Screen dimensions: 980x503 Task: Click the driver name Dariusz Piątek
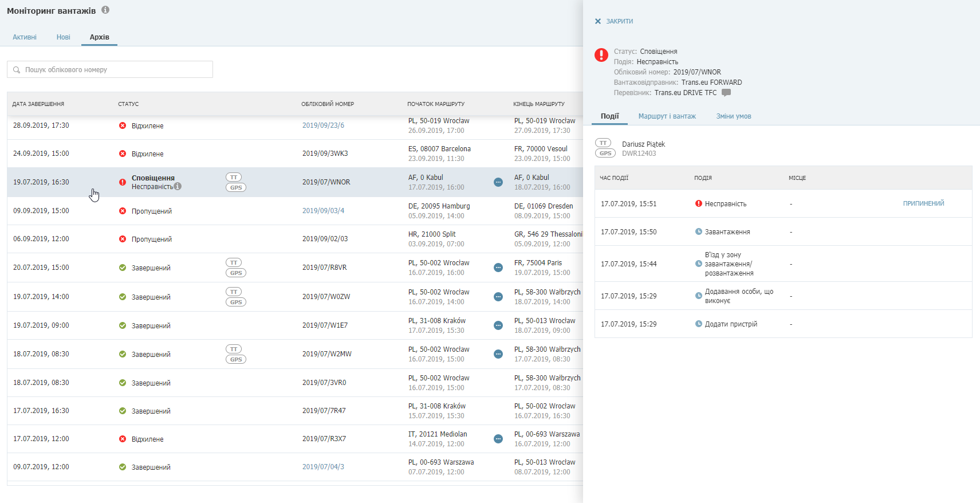tap(644, 144)
